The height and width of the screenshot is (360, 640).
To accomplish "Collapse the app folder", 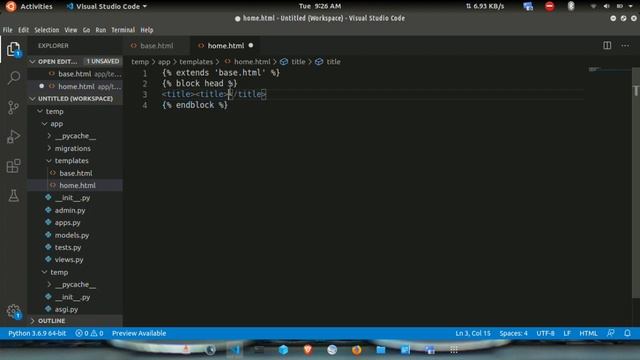I will click(44, 123).
